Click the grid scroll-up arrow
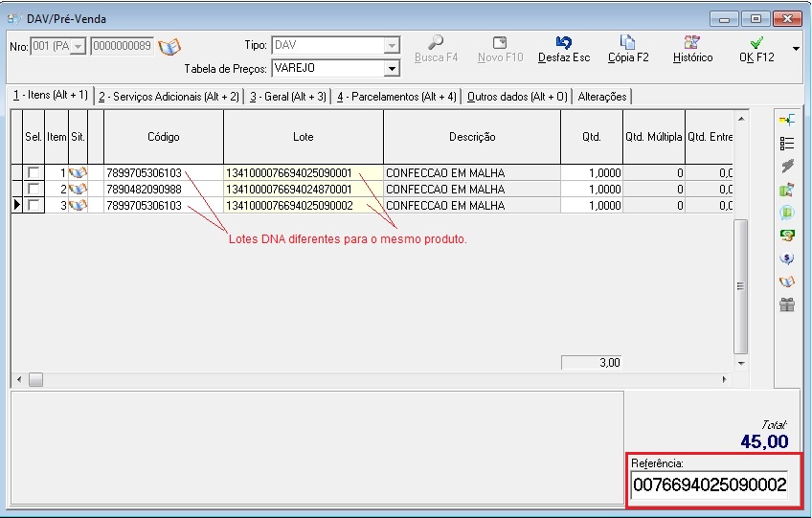This screenshot has height=518, width=812. (x=741, y=119)
